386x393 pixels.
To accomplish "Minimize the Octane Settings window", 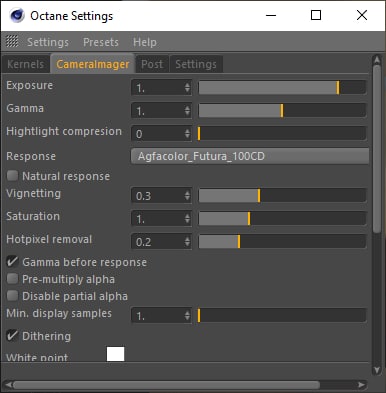I will click(271, 15).
